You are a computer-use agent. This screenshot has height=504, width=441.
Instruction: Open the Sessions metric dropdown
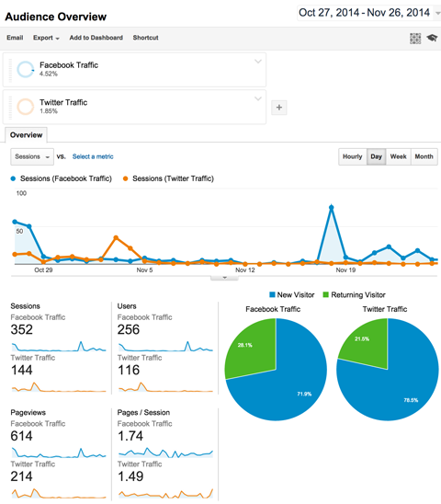32,157
